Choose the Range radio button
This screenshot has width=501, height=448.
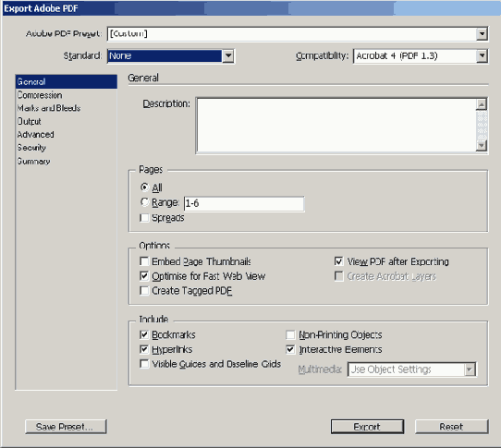click(144, 202)
